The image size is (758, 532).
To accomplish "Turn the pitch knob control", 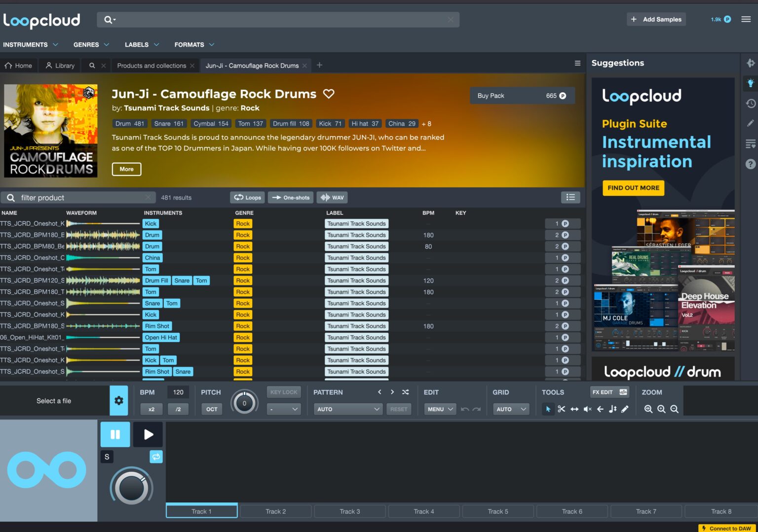I will click(x=244, y=402).
